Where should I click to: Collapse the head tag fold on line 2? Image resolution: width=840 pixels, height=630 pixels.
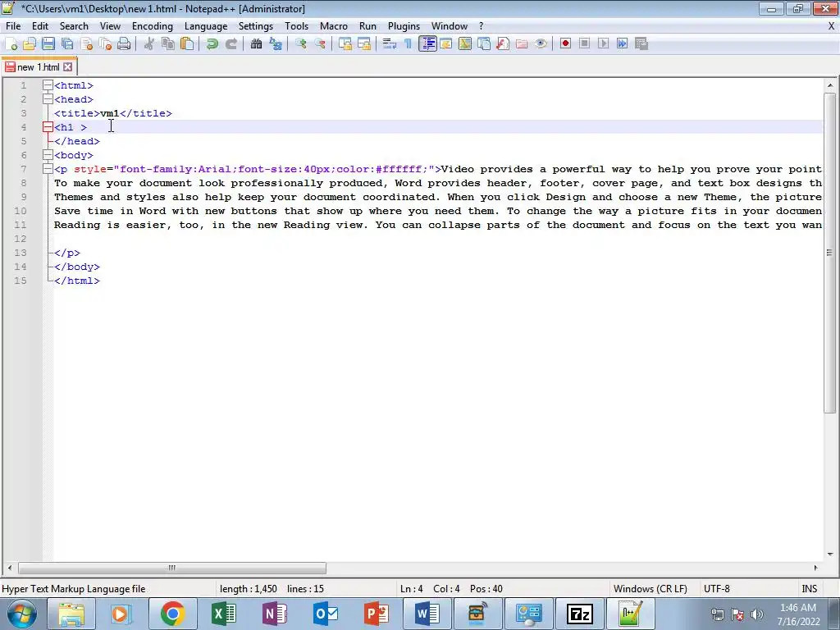[48, 99]
